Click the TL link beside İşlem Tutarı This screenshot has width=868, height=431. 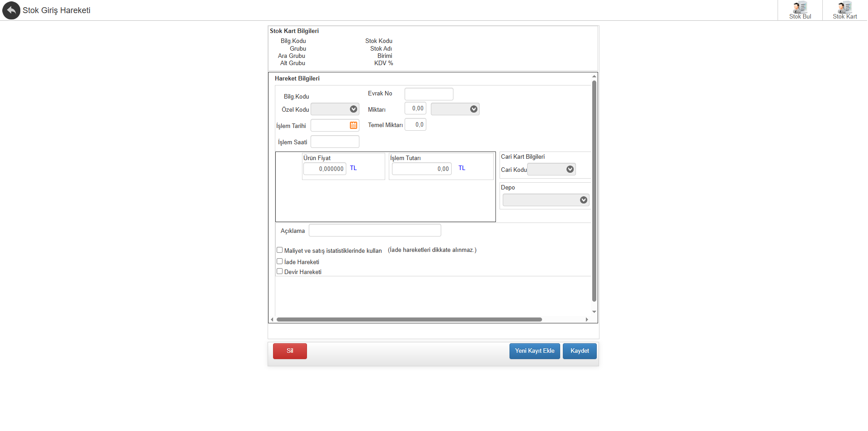click(462, 168)
